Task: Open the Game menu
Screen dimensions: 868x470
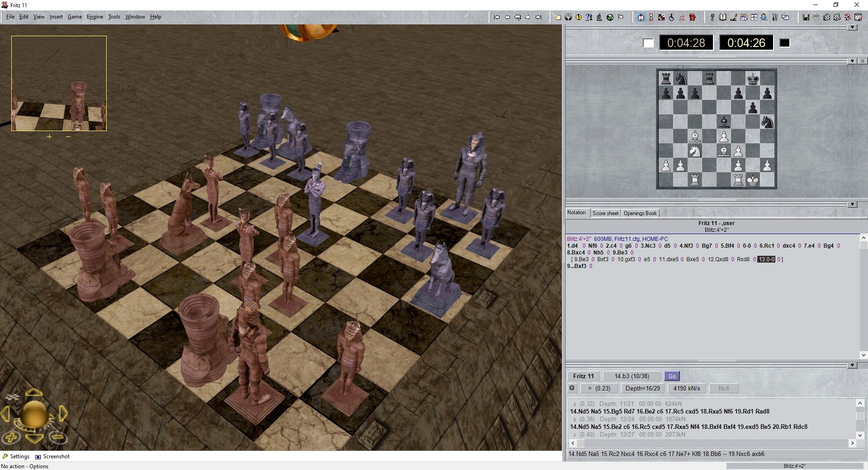Action: (x=75, y=17)
